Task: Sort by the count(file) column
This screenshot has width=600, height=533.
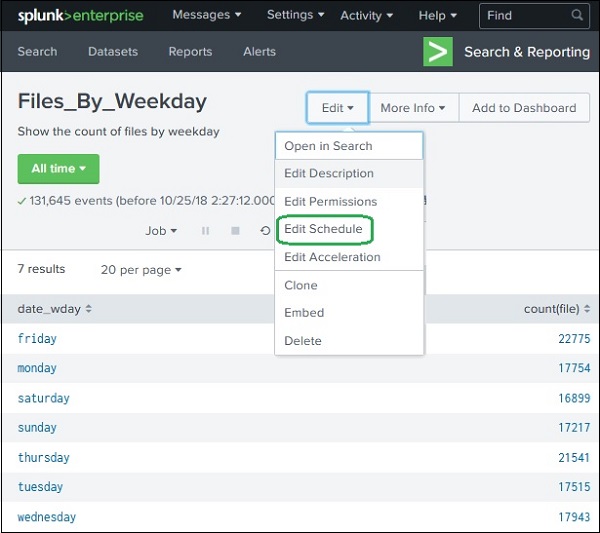Action: tap(557, 309)
